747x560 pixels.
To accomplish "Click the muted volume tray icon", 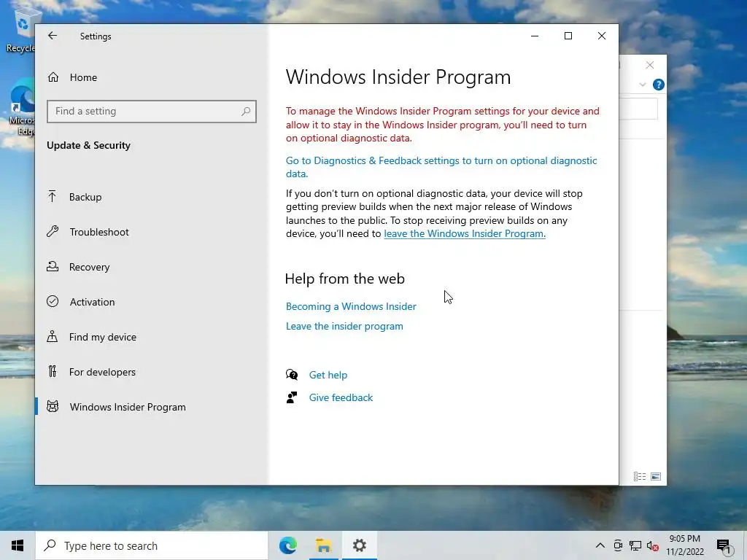I will click(x=653, y=546).
